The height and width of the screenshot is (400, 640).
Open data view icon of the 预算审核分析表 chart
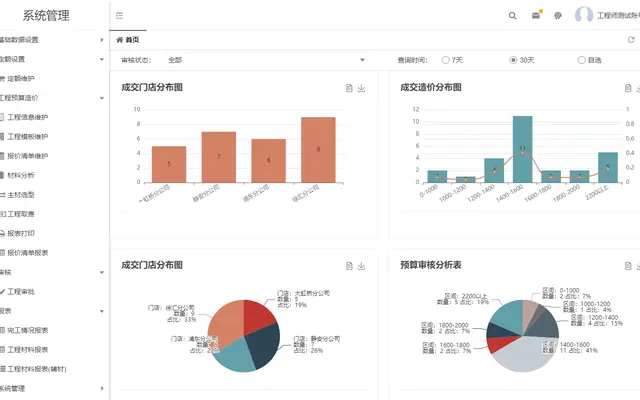628,266
